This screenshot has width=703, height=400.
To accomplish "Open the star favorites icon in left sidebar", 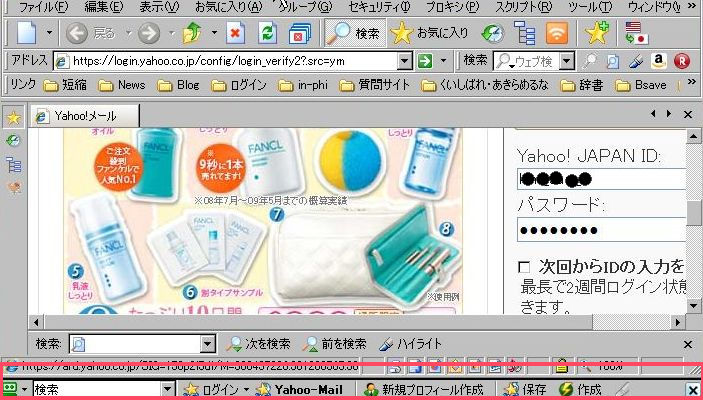I will [x=14, y=118].
